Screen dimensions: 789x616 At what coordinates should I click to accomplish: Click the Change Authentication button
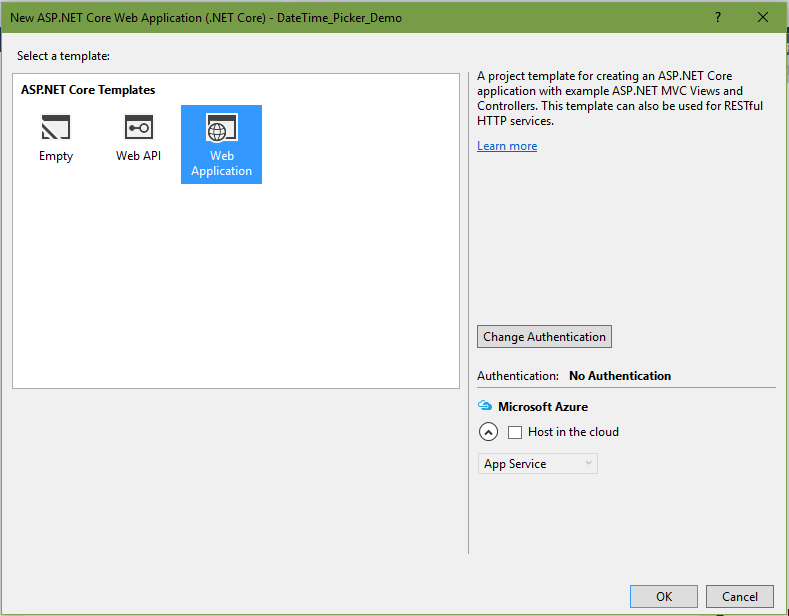544,337
